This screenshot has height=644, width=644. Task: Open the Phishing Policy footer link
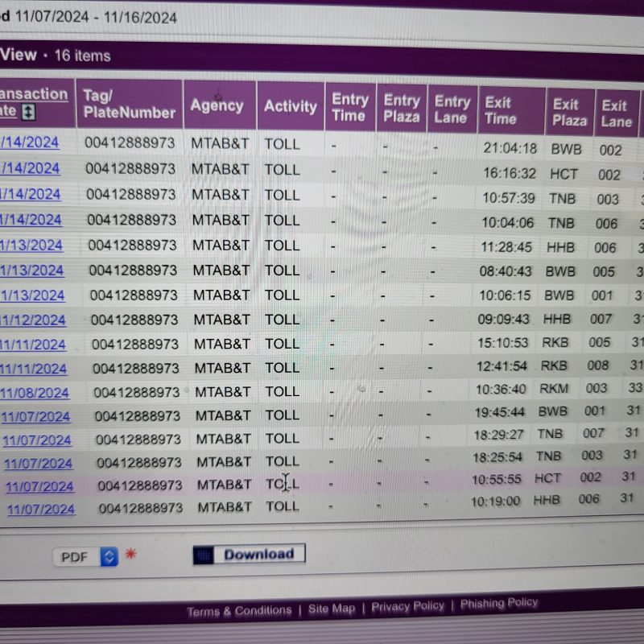tap(499, 603)
